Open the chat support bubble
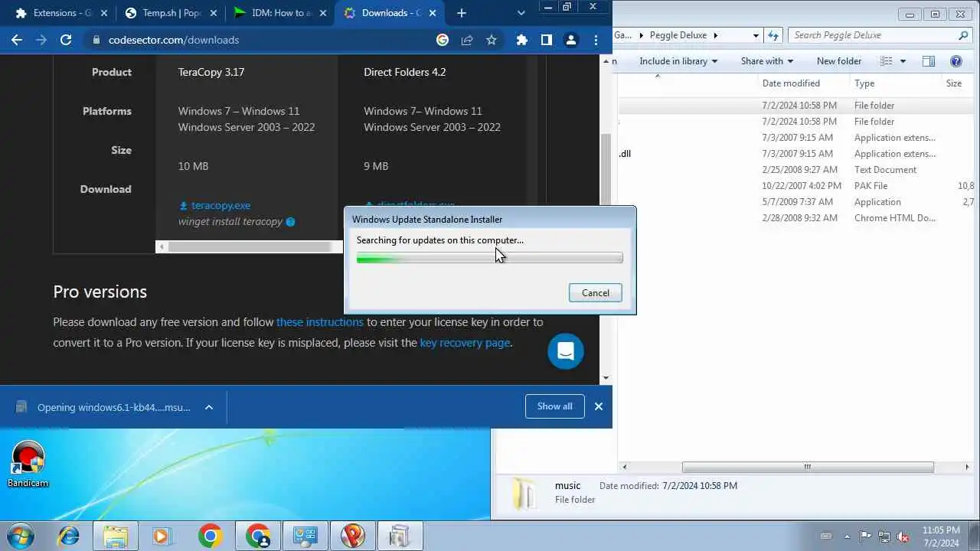This screenshot has height=551, width=980. point(566,351)
